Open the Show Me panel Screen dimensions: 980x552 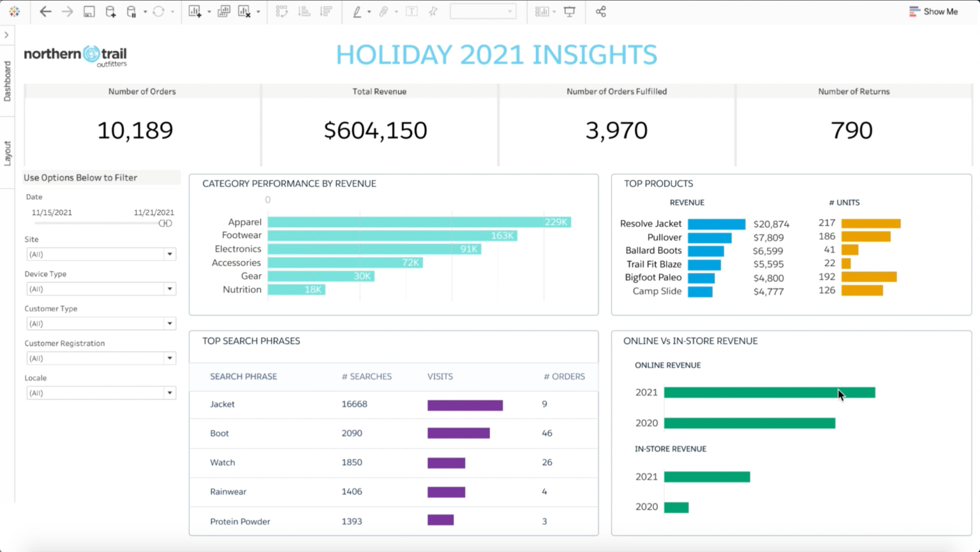click(933, 11)
